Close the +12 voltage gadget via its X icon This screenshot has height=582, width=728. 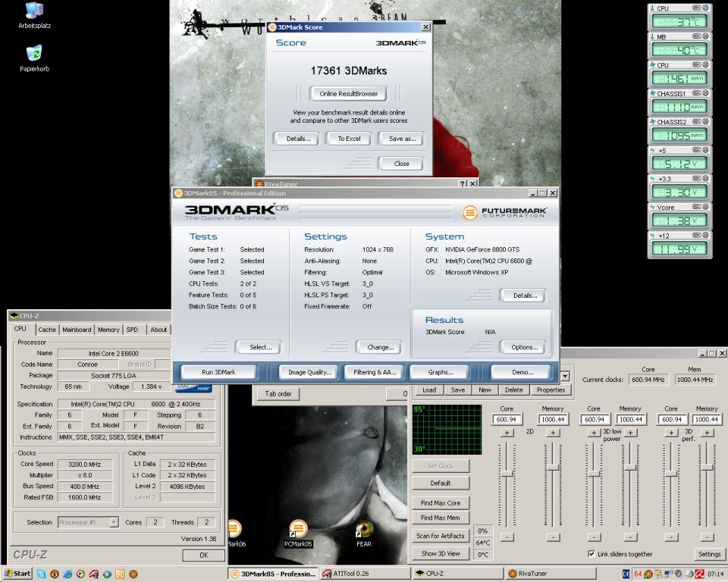(x=705, y=236)
